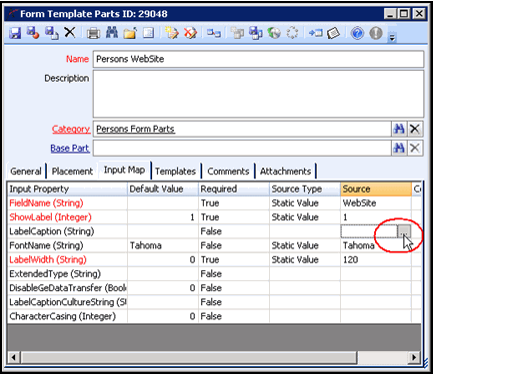Click the tag label icon in toolbar

tap(333, 33)
